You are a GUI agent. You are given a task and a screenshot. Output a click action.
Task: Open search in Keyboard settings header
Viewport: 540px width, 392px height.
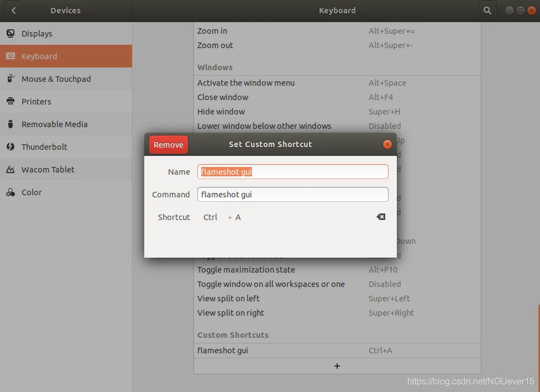487,11
